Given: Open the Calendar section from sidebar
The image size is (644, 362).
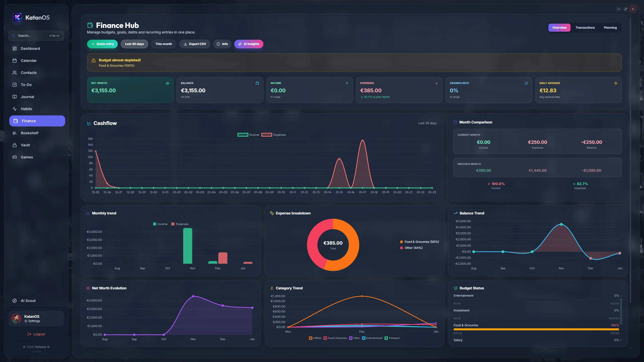Looking at the screenshot, I should [x=29, y=61].
